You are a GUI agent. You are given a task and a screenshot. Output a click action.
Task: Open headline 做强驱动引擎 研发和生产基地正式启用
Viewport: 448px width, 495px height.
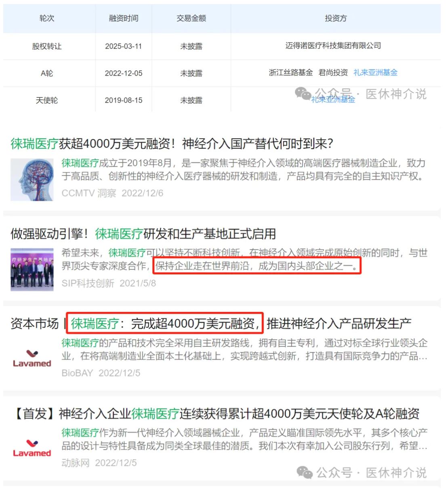pyautogui.click(x=143, y=234)
